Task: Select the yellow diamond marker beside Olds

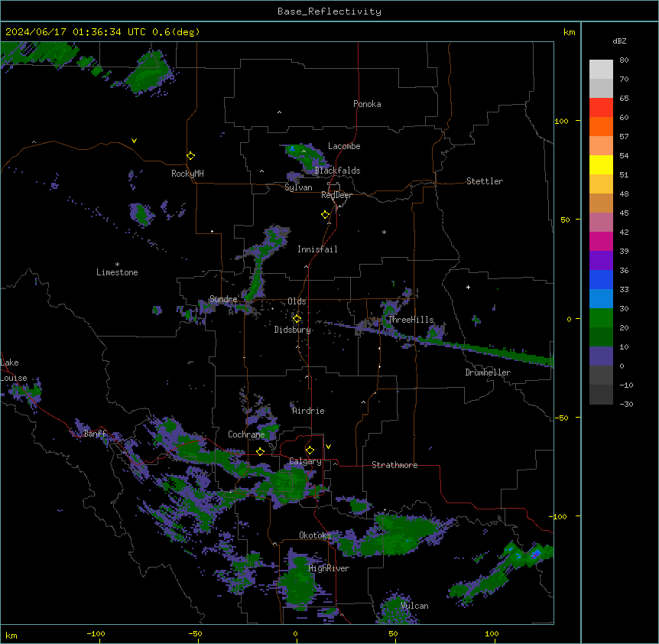Action: tap(297, 318)
